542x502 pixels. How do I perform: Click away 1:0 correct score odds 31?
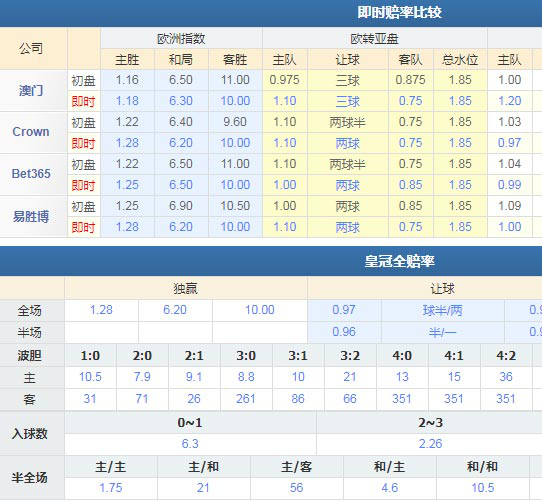coord(90,399)
